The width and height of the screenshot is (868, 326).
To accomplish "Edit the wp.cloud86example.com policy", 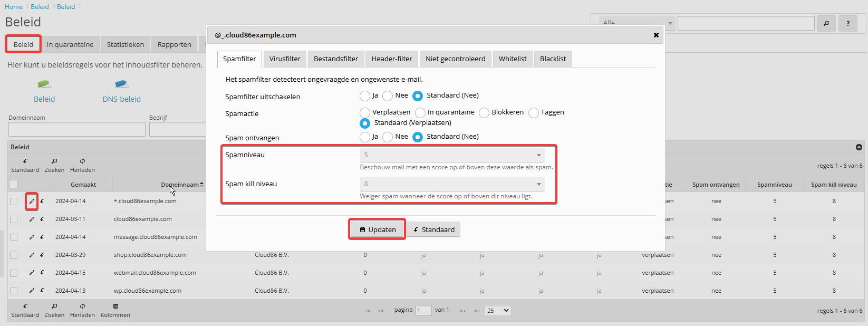I will 32,291.
